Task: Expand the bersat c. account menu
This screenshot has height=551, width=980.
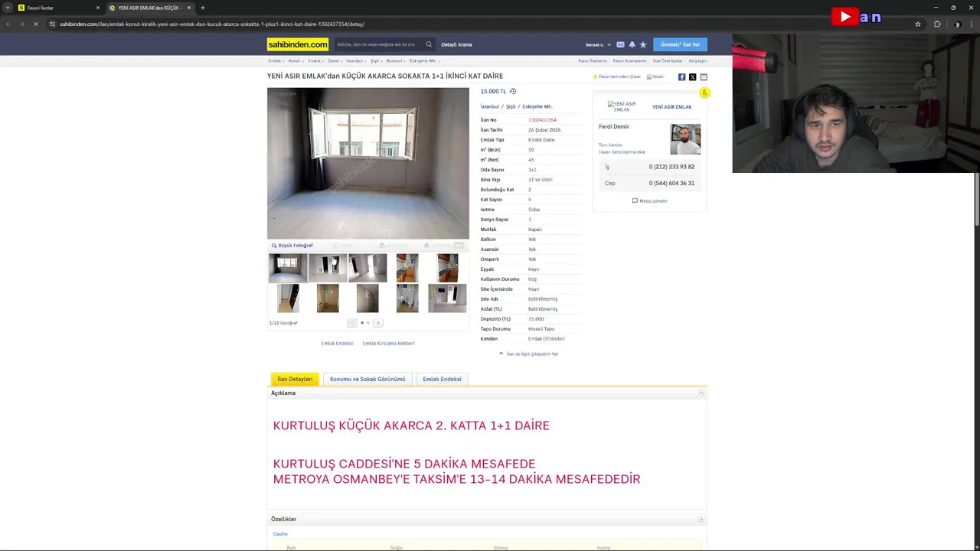Action: (x=599, y=44)
